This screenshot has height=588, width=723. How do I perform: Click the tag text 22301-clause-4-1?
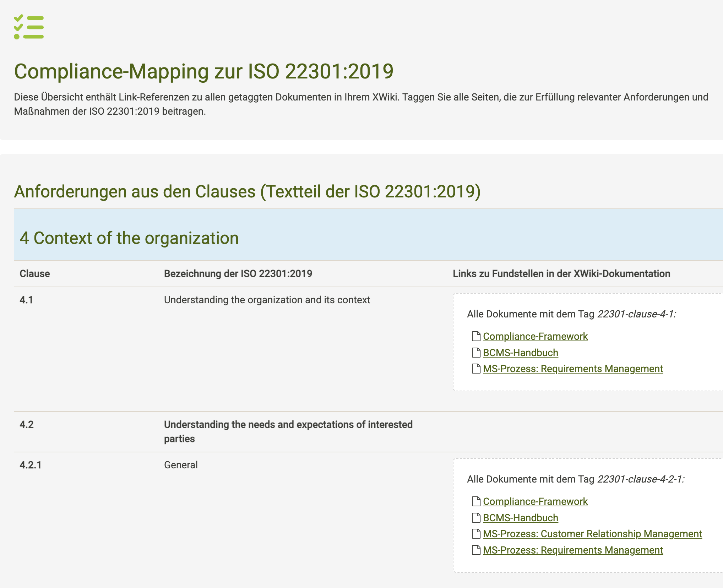click(636, 314)
